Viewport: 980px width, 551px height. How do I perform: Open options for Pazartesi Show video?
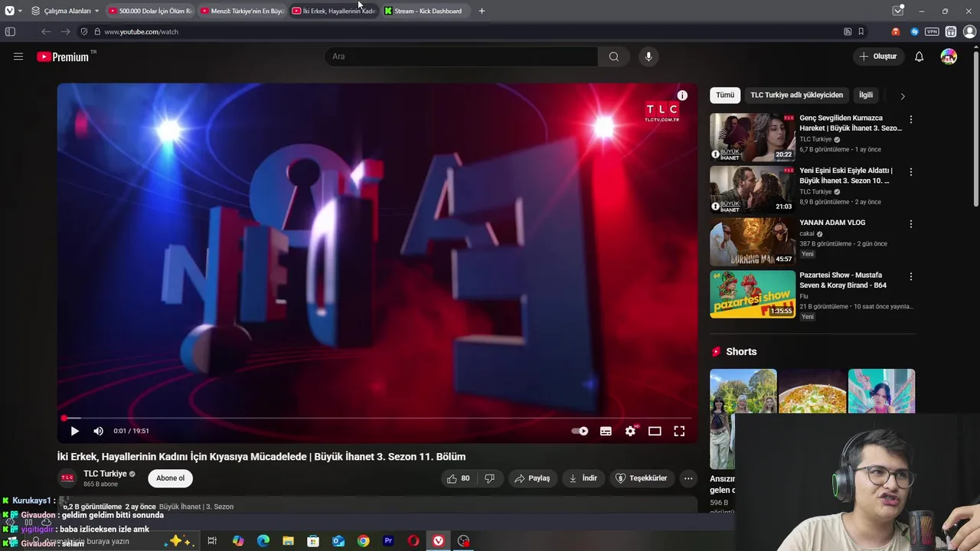pos(910,276)
